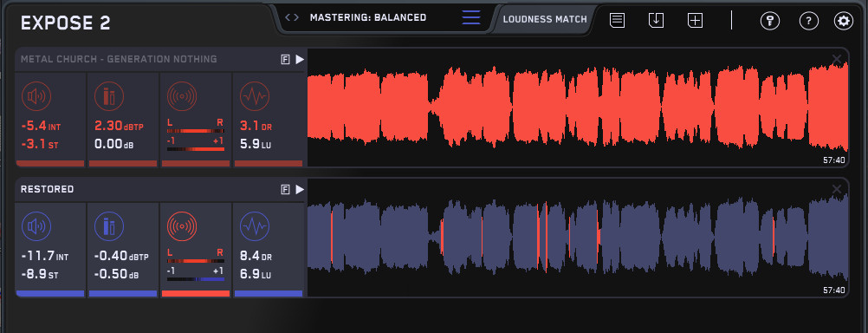Click the EXPOSE 2 logo title

click(x=65, y=23)
